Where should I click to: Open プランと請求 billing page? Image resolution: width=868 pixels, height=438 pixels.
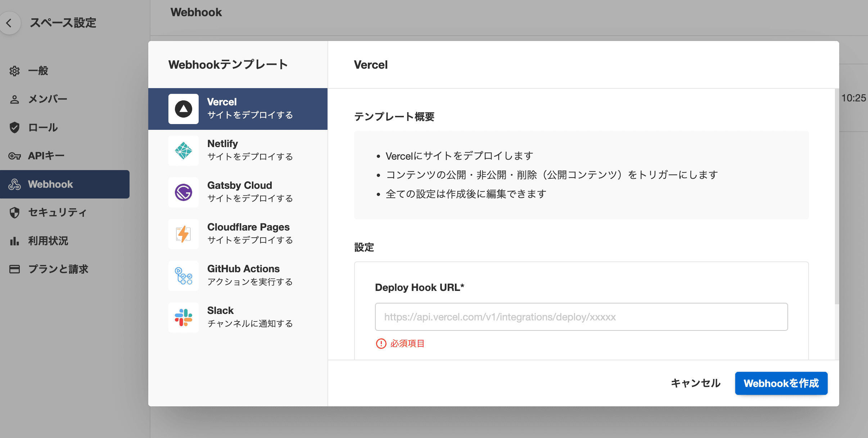(58, 269)
